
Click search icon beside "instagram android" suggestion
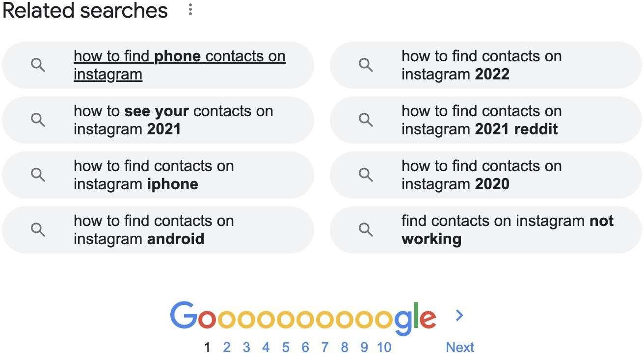click(38, 229)
